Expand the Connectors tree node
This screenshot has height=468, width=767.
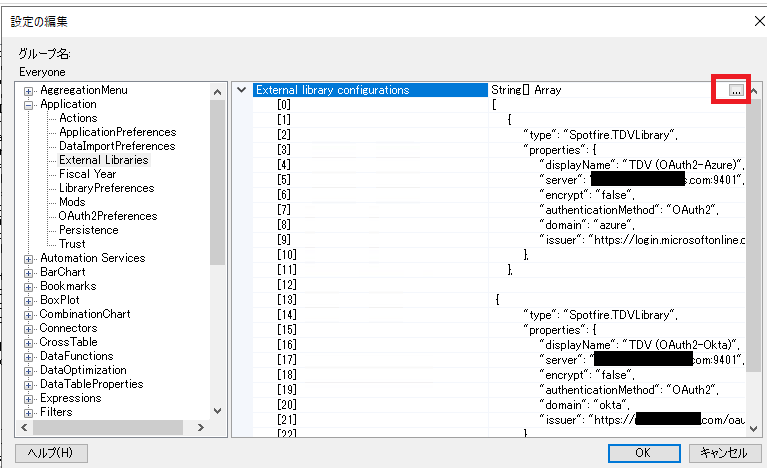pyautogui.click(x=28, y=329)
